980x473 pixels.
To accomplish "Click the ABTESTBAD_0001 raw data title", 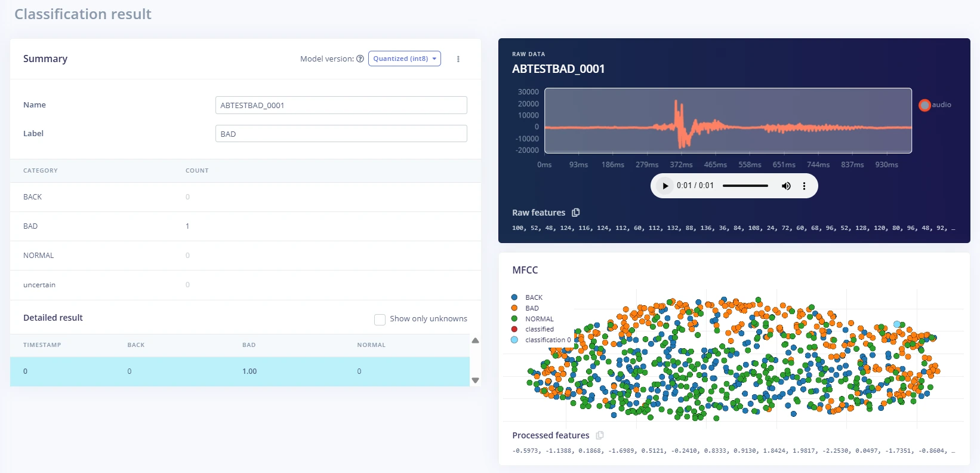I will point(558,69).
